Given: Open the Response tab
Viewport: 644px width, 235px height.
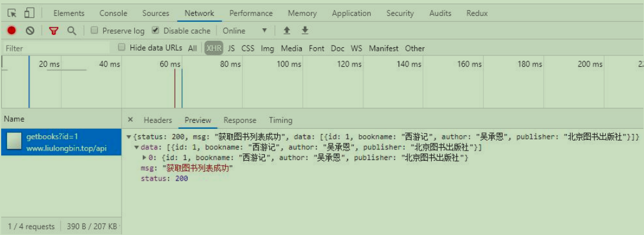Looking at the screenshot, I should click(x=240, y=120).
